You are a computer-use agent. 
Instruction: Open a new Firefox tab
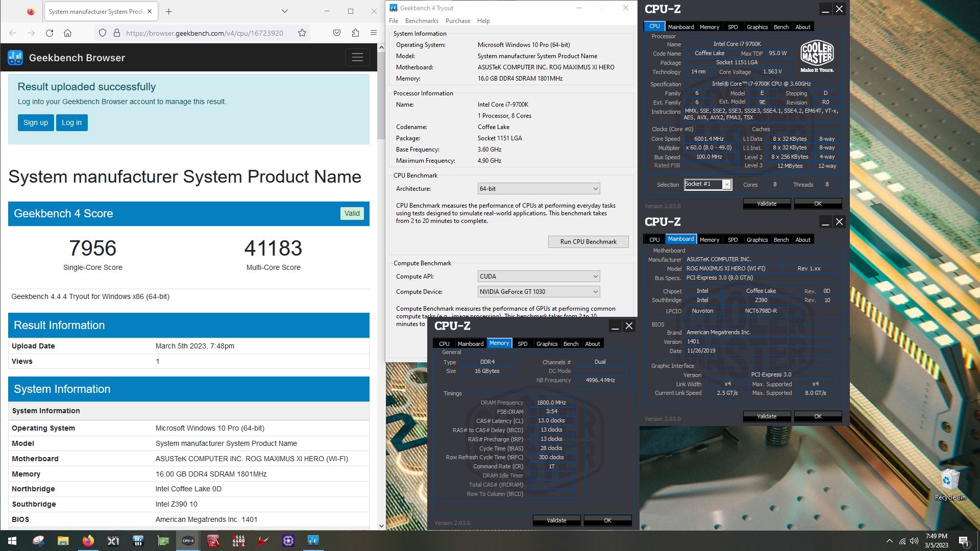pos(169,11)
